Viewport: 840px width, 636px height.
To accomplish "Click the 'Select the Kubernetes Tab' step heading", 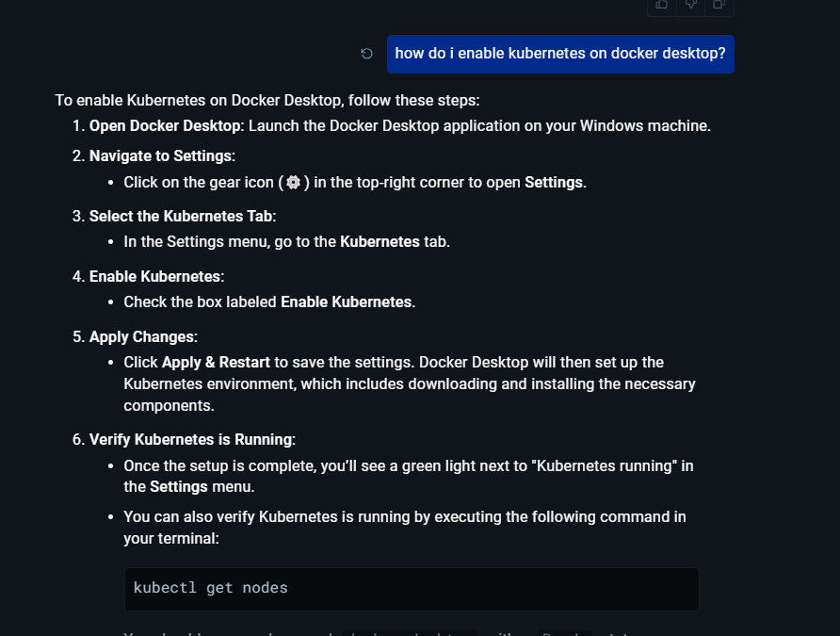I will click(181, 217).
